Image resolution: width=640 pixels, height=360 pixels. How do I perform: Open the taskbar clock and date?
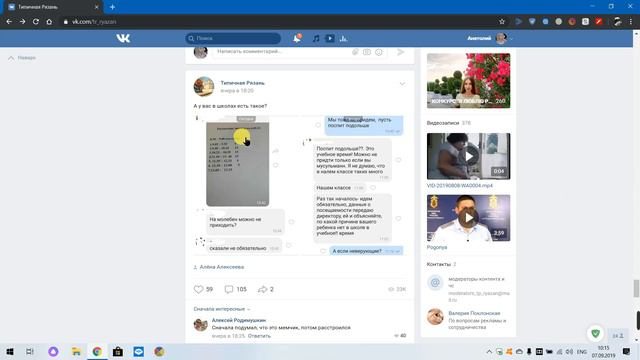pos(604,351)
